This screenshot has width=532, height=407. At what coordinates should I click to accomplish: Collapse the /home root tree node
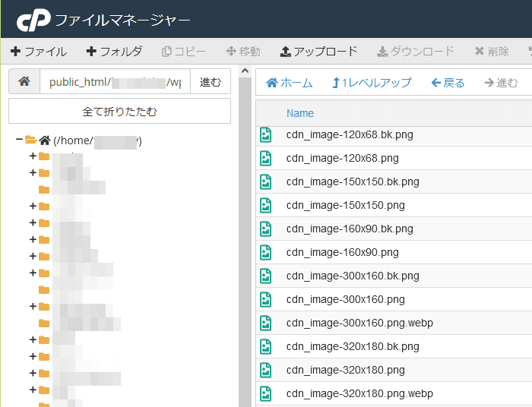(x=19, y=140)
